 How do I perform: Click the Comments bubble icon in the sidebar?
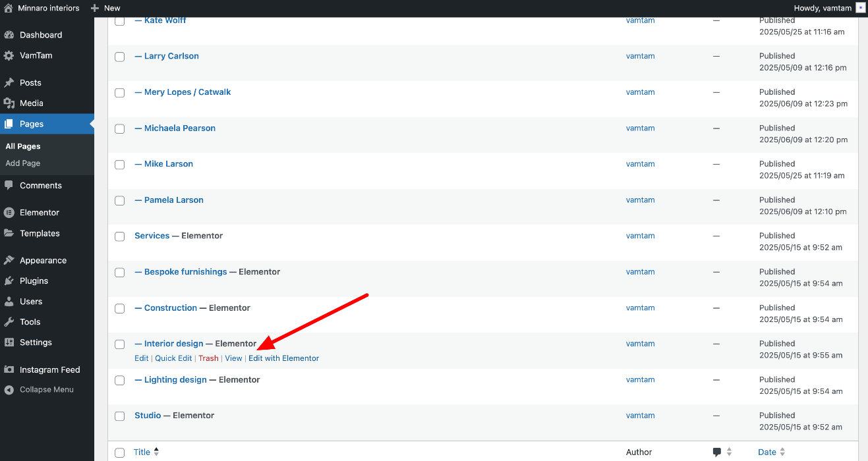(9, 186)
